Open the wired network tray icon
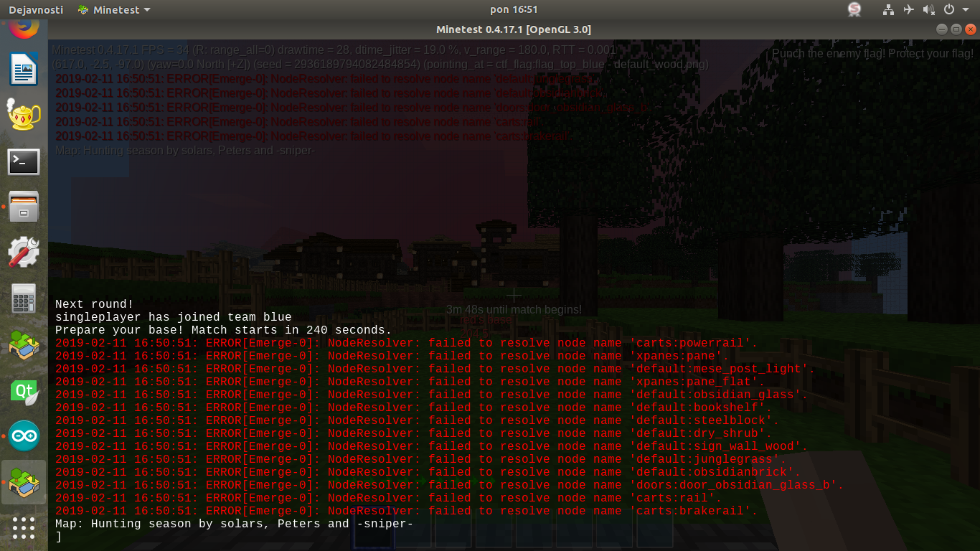 [x=889, y=9]
